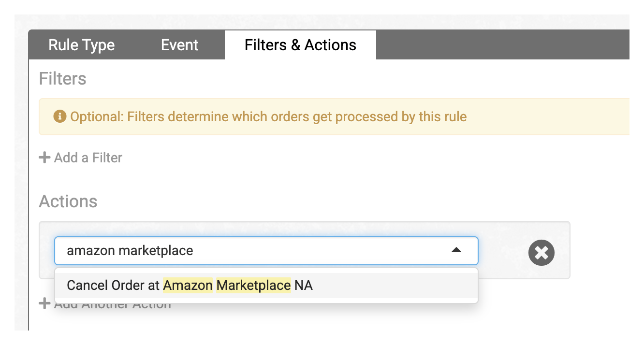
Task: Click the Actions section heading
Action: (68, 201)
